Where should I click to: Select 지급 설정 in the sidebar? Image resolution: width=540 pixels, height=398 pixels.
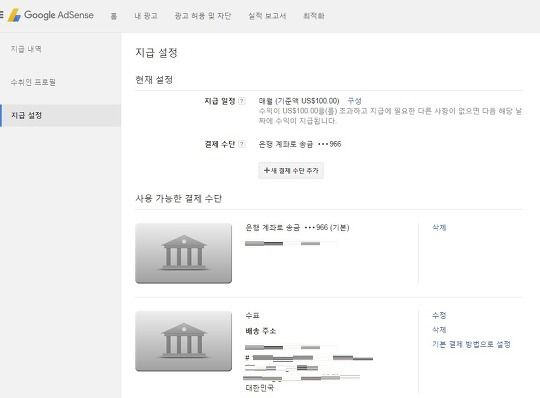click(x=61, y=115)
